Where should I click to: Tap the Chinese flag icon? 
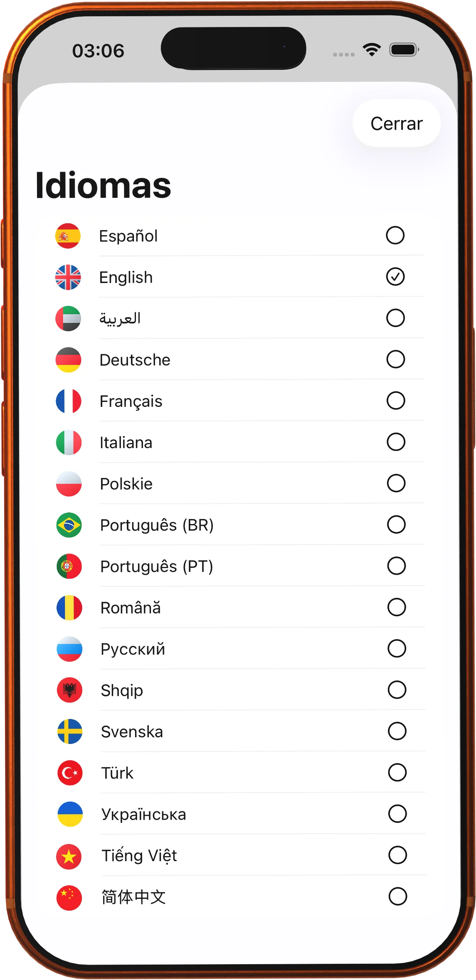pos(69,898)
